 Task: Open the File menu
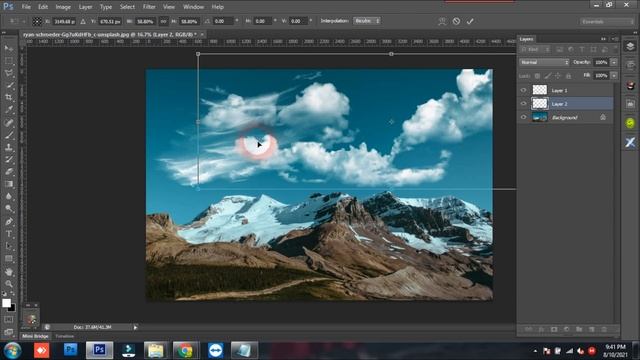pyautogui.click(x=26, y=7)
